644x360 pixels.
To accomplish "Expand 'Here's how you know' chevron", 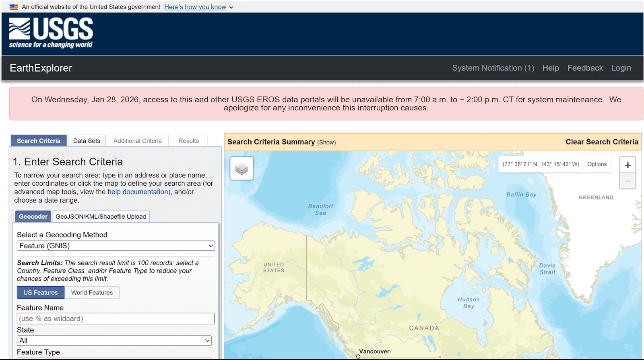I will [x=231, y=7].
